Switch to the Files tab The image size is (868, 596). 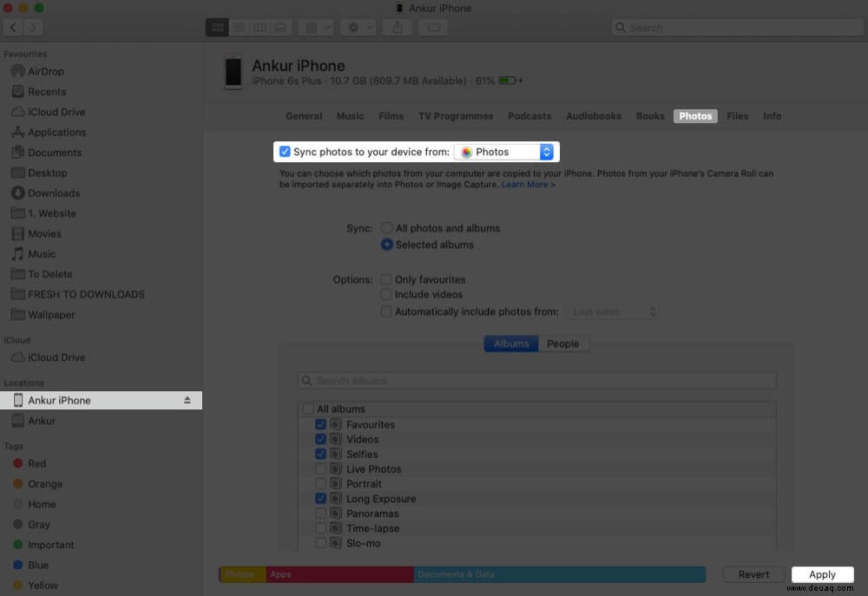[x=737, y=116]
